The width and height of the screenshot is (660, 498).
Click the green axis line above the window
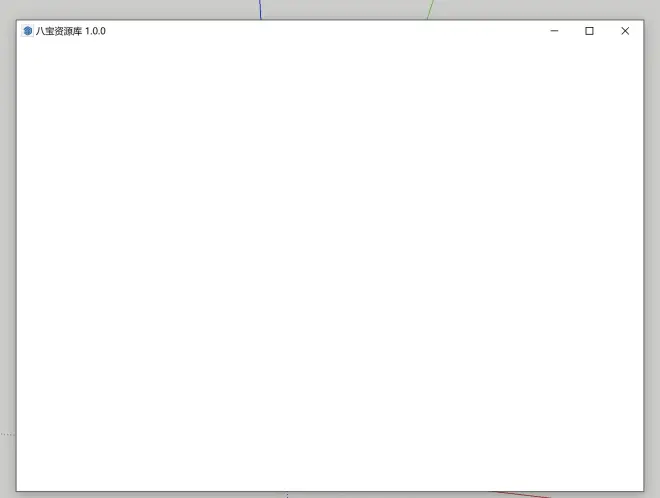pyautogui.click(x=429, y=9)
